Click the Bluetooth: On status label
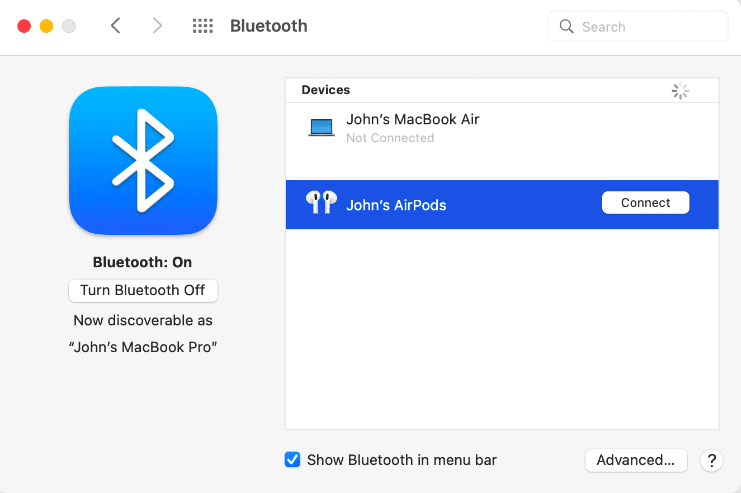Viewport: 741px width, 493px height. coord(142,262)
